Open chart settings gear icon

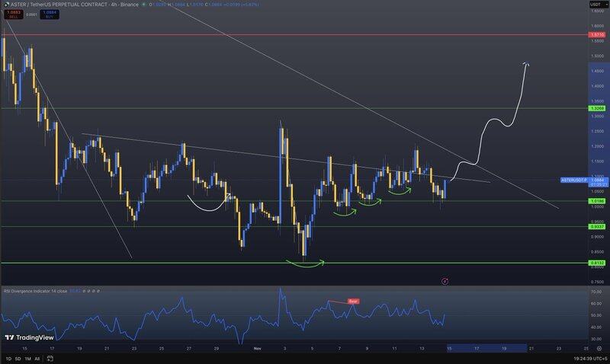coord(599,346)
